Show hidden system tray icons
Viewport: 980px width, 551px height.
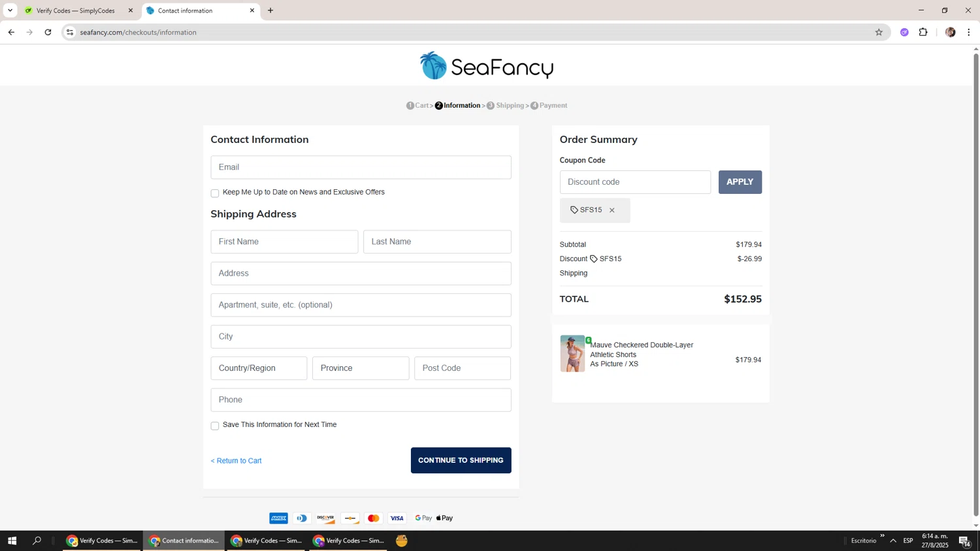pyautogui.click(x=893, y=541)
